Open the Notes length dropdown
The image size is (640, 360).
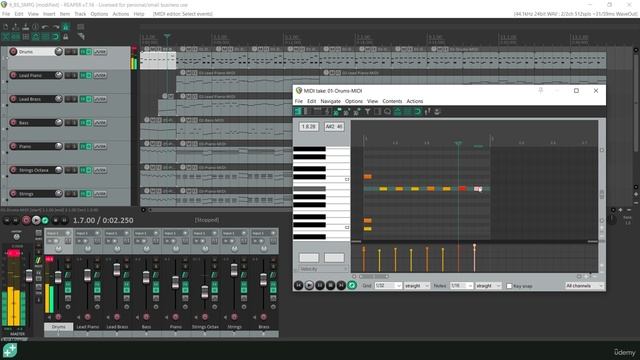pyautogui.click(x=461, y=286)
